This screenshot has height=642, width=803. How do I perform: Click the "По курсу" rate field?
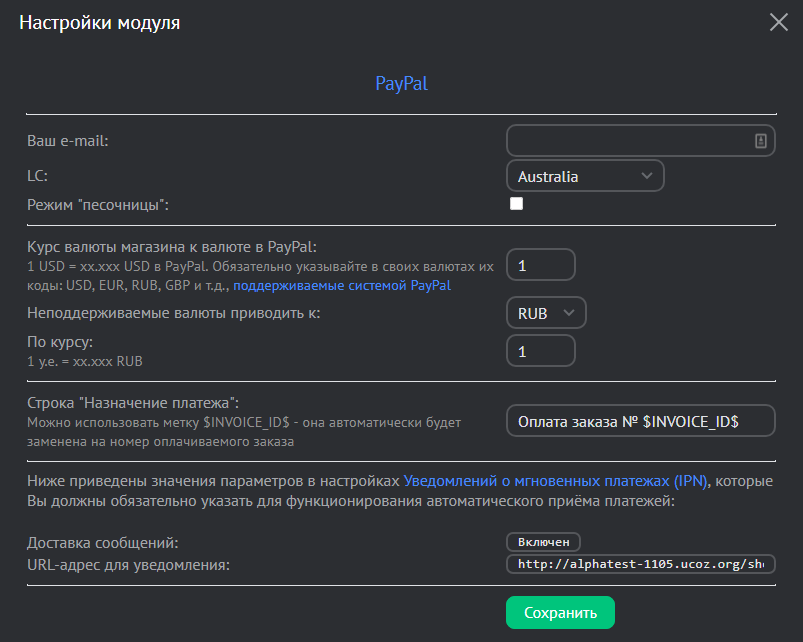(541, 351)
